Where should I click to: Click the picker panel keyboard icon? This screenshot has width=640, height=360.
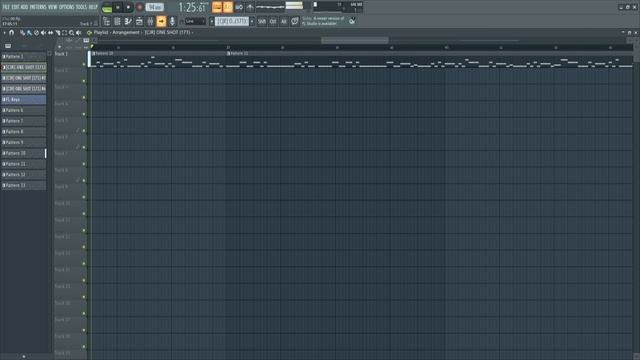(x=8, y=46)
